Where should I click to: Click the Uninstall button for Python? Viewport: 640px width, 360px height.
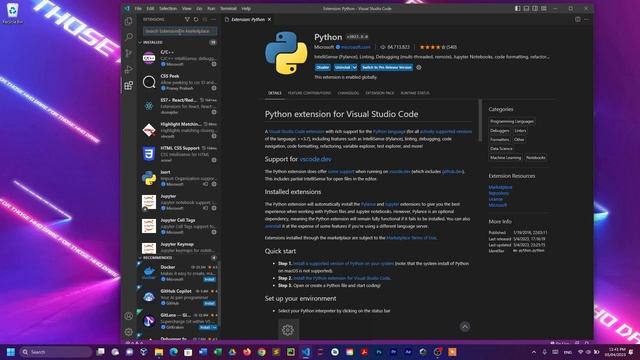(x=342, y=67)
